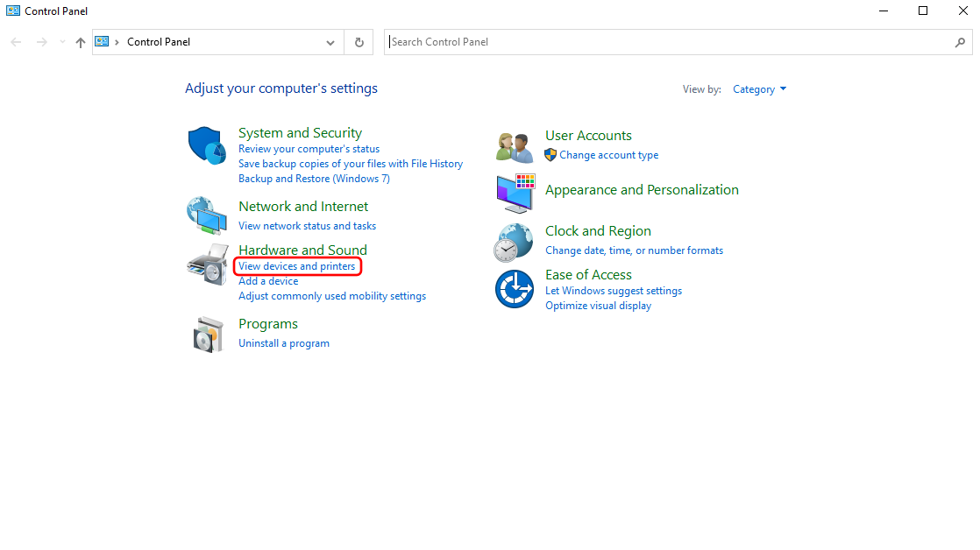Click Change account type link
This screenshot has height=550, width=980.
608,155
